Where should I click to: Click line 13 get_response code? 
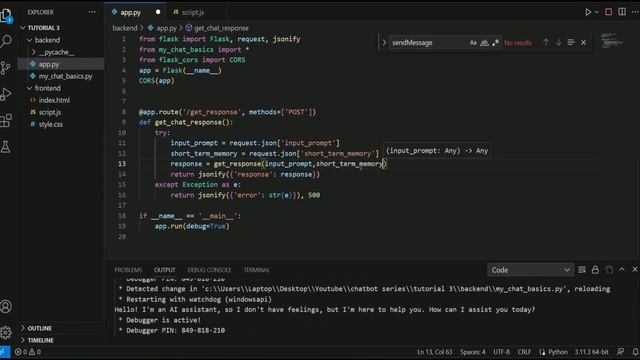pyautogui.click(x=238, y=164)
